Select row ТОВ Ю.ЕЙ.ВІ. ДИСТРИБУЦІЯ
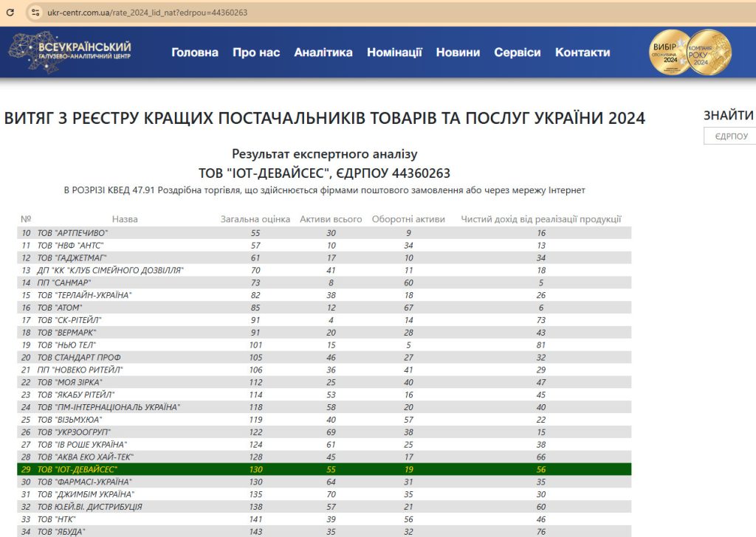Image resolution: width=756 pixels, height=537 pixels. pyautogui.click(x=324, y=507)
